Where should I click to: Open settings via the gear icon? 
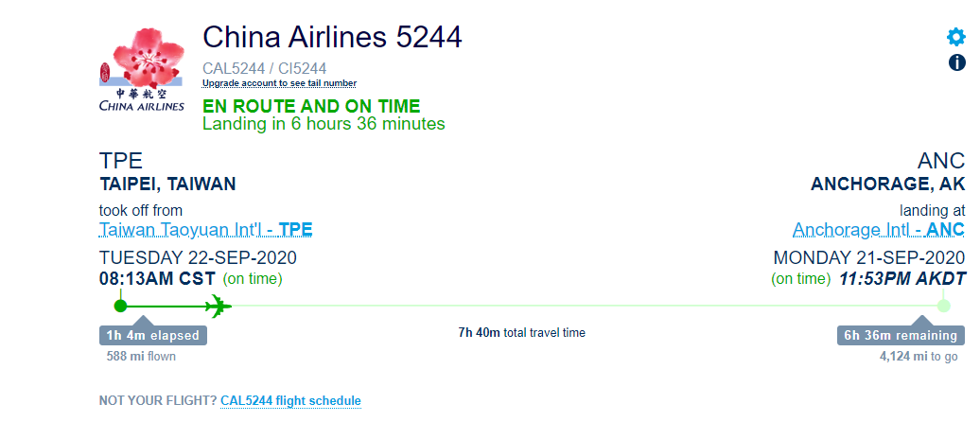pos(956,37)
